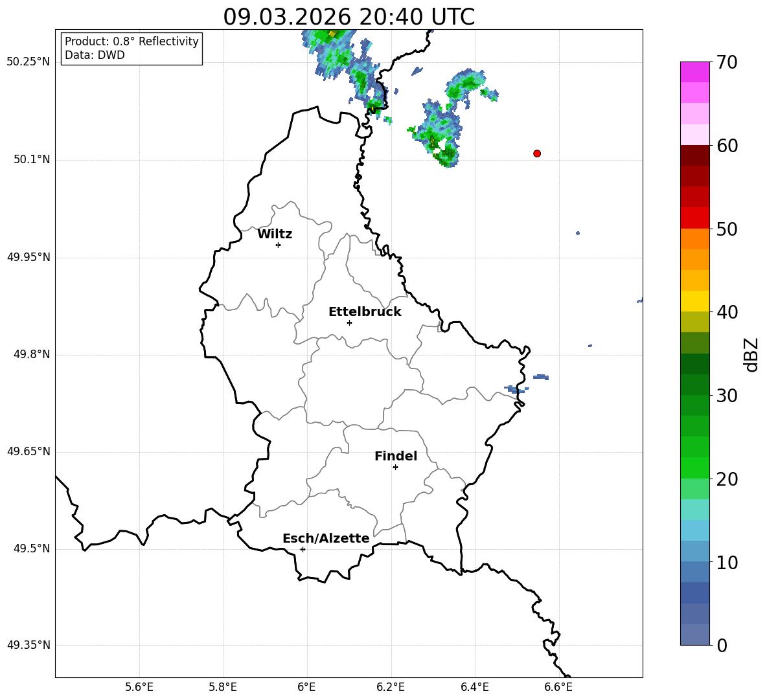Image resolution: width=767 pixels, height=700 pixels.
Task: Click the 5.8°E longitude label
Action: point(223,687)
